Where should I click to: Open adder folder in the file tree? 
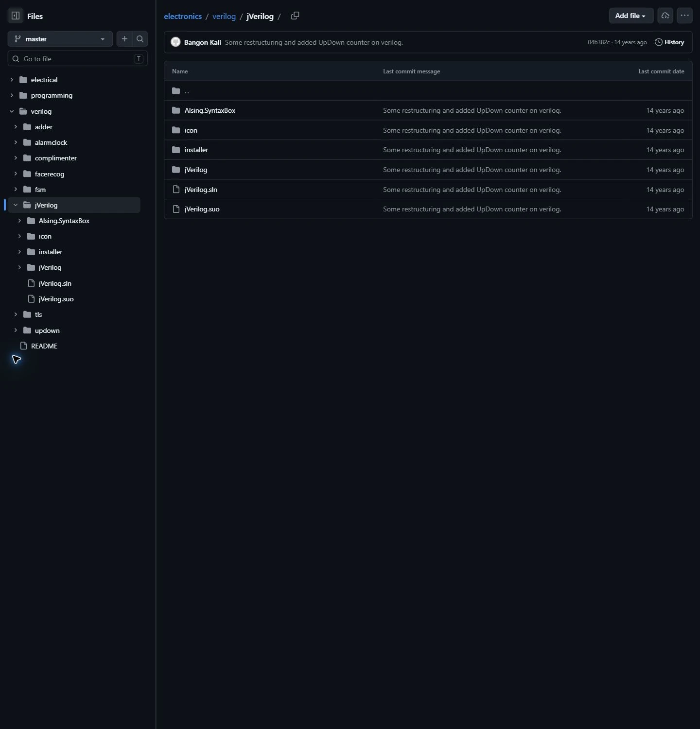click(x=44, y=127)
